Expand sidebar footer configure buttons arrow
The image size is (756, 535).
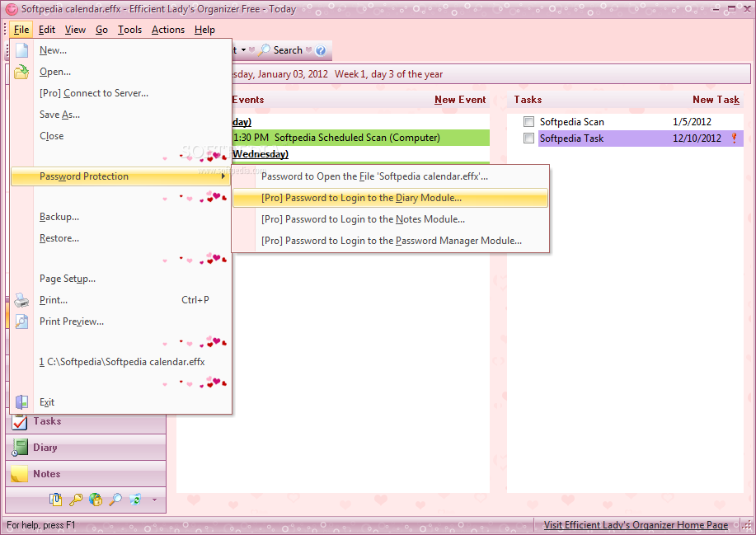(154, 500)
